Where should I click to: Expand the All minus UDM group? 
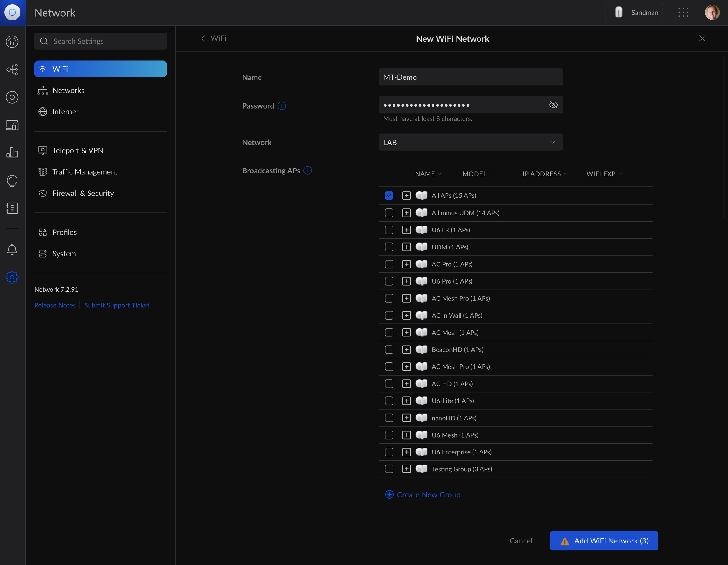pyautogui.click(x=406, y=213)
